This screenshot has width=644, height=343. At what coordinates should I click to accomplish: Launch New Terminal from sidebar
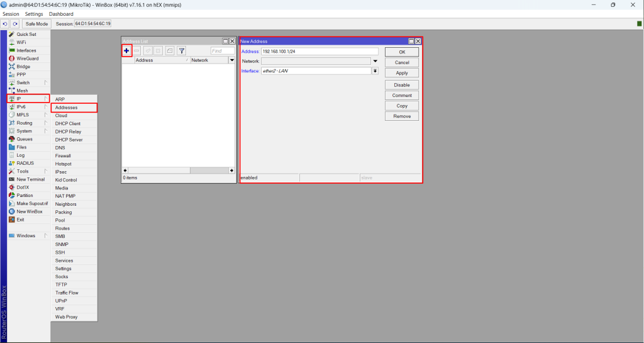click(x=30, y=179)
